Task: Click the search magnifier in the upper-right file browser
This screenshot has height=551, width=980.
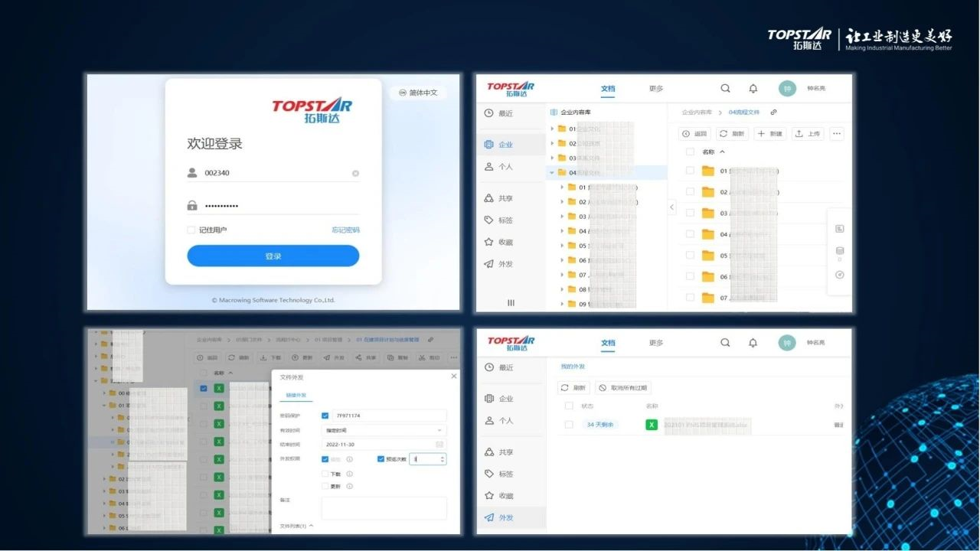Action: coord(725,88)
